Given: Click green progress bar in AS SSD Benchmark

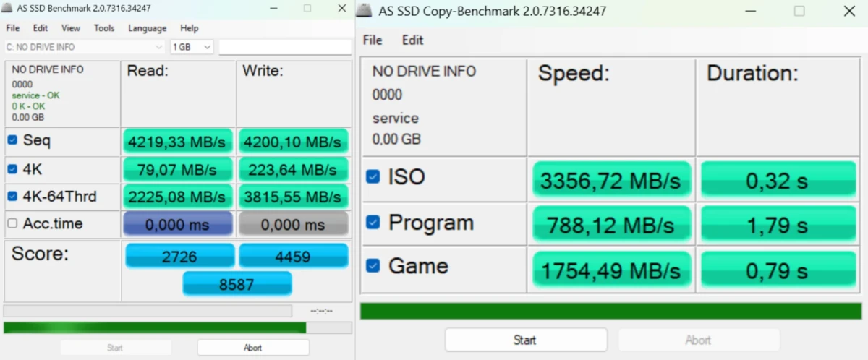Looking at the screenshot, I should click(177, 327).
